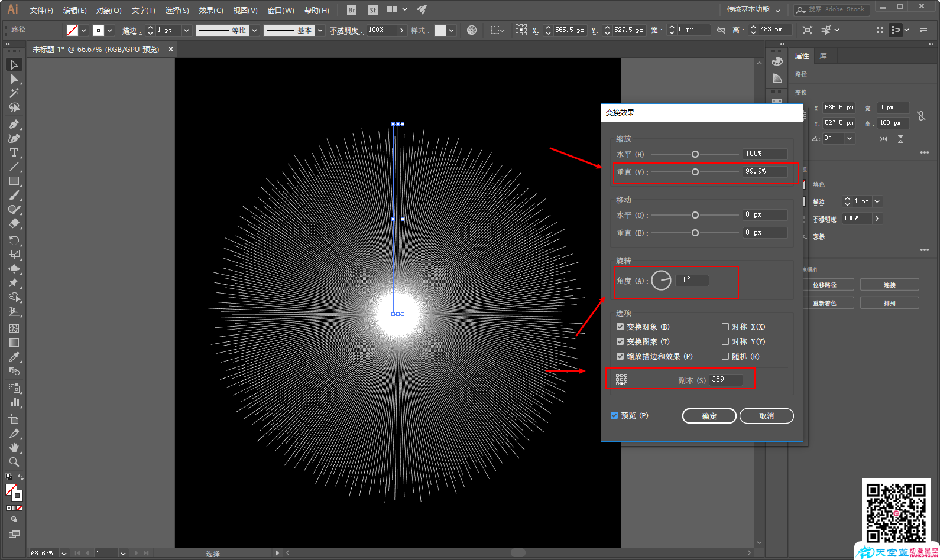This screenshot has width=940, height=560.
Task: Select the Artboard tool
Action: [x=14, y=419]
